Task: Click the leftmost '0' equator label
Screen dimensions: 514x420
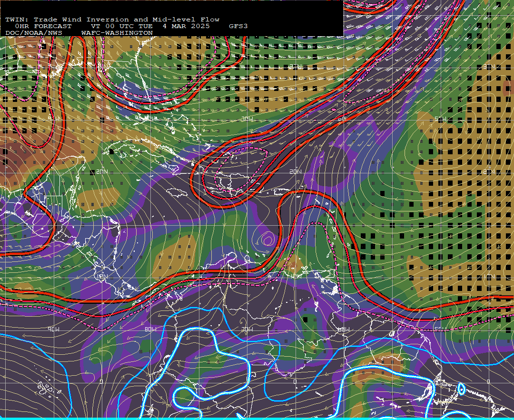Action: pyautogui.click(x=101, y=381)
